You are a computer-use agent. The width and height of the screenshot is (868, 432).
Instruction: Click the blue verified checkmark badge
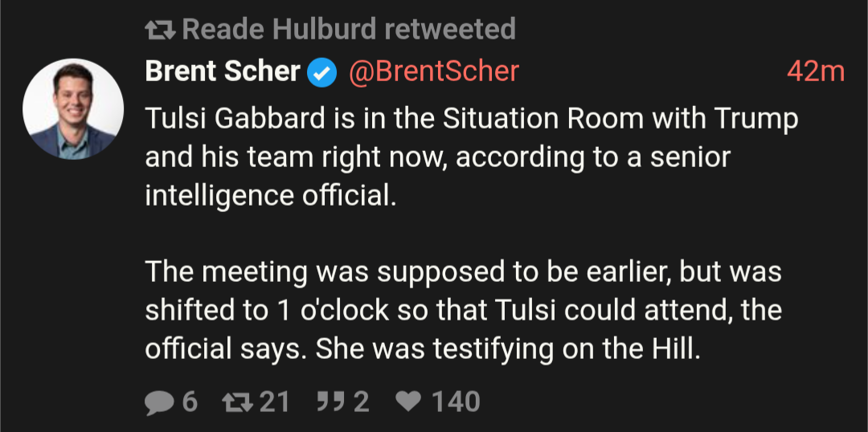tap(321, 73)
